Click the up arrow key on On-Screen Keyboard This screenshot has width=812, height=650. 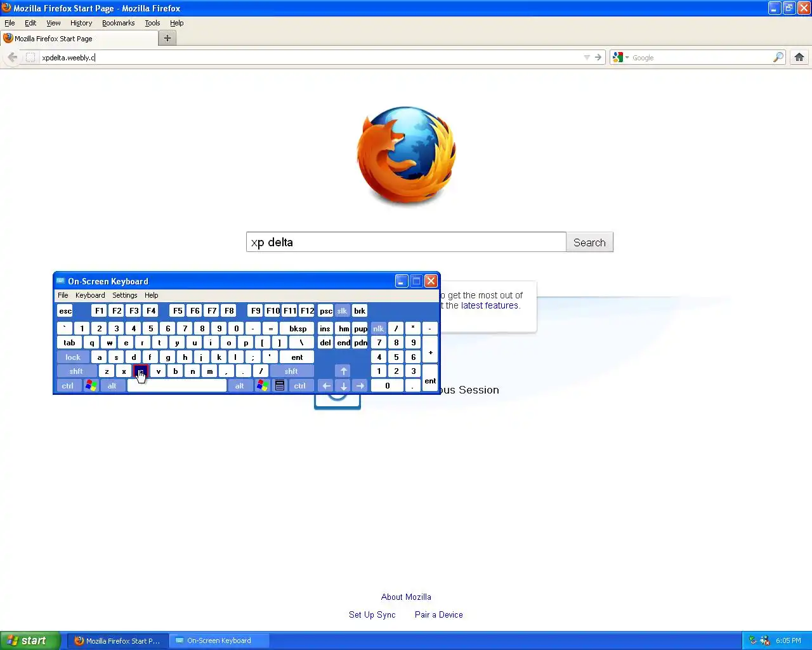(343, 371)
